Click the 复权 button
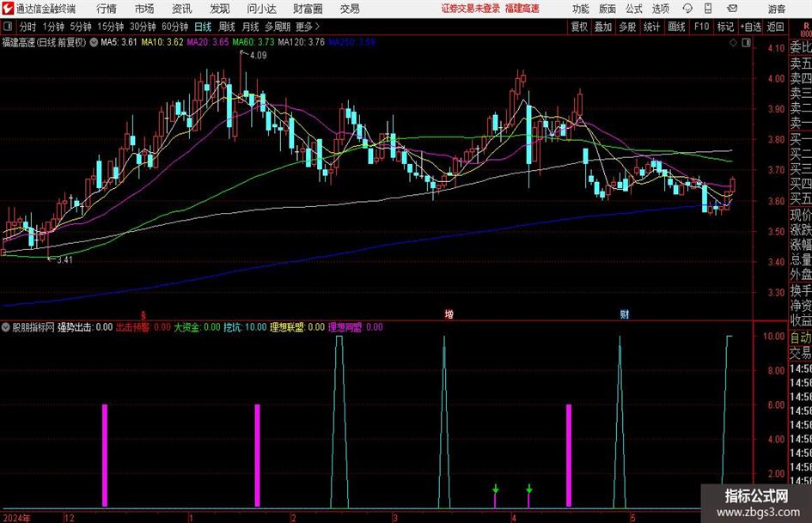 [x=579, y=27]
